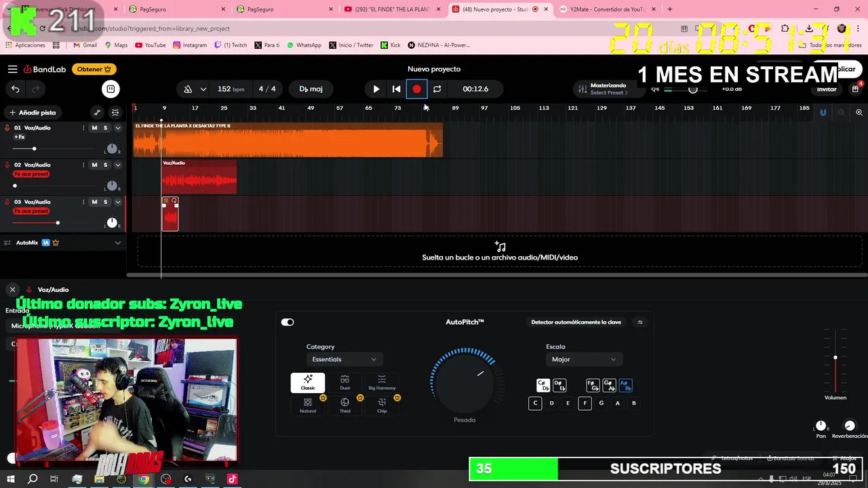
Task: Click the track height collapse icon
Action: 115,113
